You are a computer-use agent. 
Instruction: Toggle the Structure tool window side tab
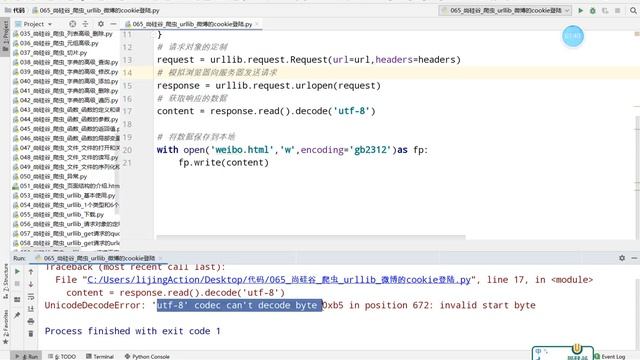(x=5, y=281)
